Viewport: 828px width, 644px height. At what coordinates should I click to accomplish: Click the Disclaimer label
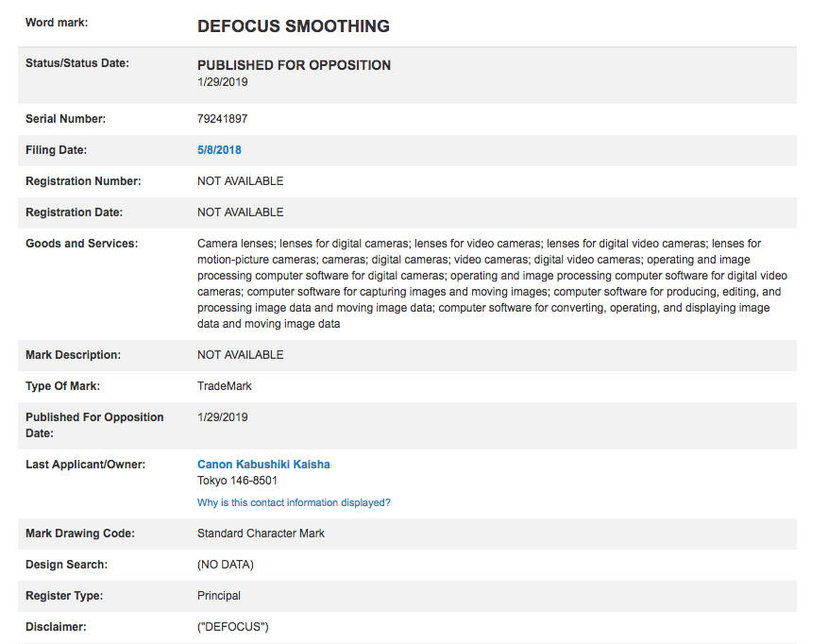[x=56, y=627]
